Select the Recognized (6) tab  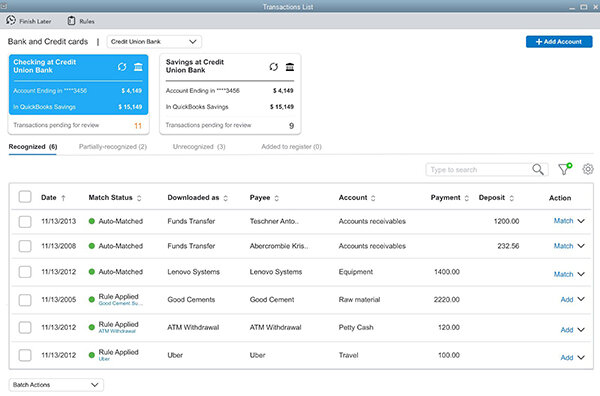pos(33,147)
